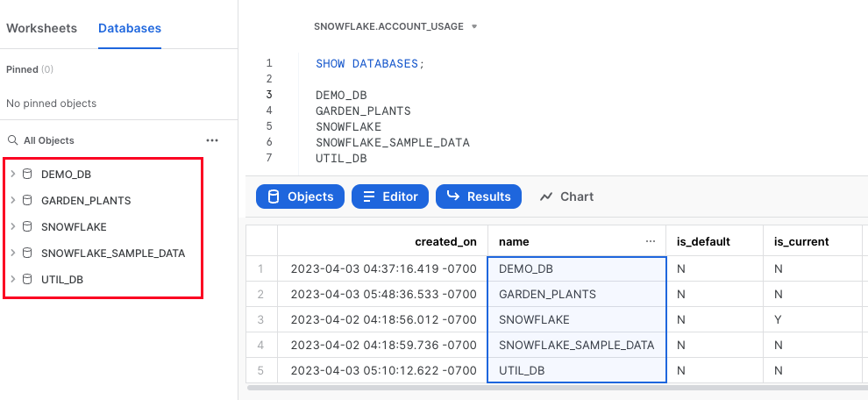Select DEMO_DB in the object tree
This screenshot has height=400, width=868.
[66, 175]
